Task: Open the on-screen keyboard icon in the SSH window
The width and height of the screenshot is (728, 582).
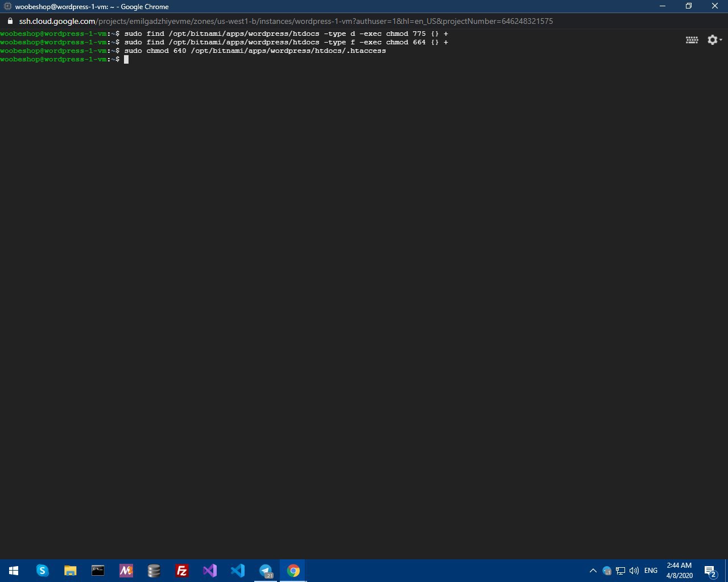Action: point(692,40)
